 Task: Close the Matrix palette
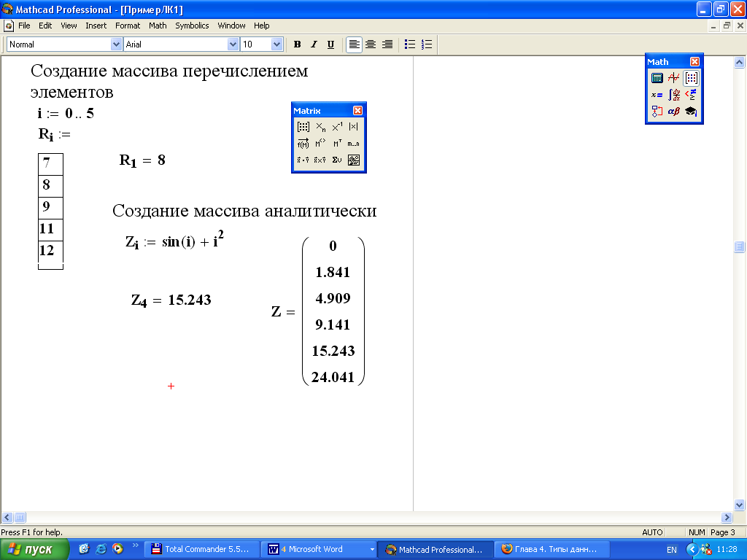click(357, 111)
